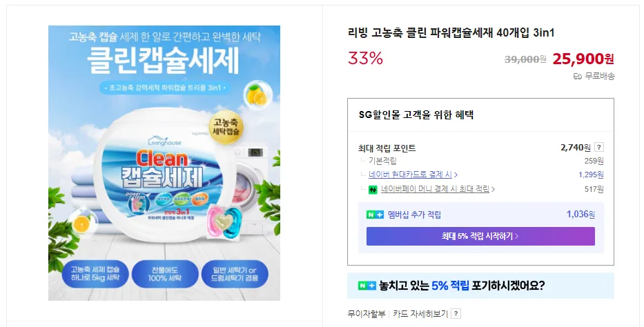Expand chevron after 네이버페이 머니 결제 시 최대 적립
The image size is (644, 327).
[494, 189]
